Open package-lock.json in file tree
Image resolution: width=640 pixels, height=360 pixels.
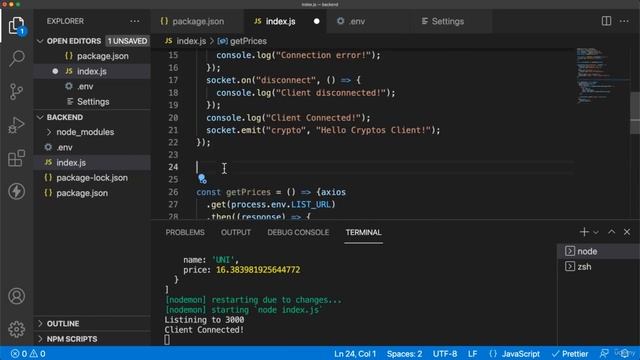click(92, 178)
